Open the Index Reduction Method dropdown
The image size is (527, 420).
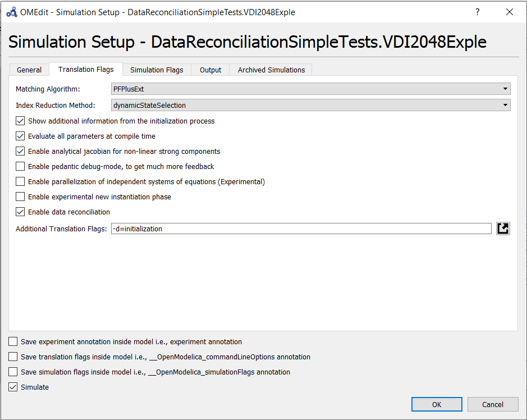[x=505, y=105]
